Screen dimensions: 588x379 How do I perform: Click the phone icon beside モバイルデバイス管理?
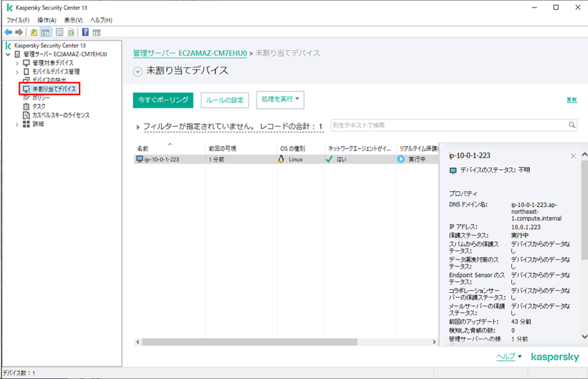pyautogui.click(x=26, y=72)
